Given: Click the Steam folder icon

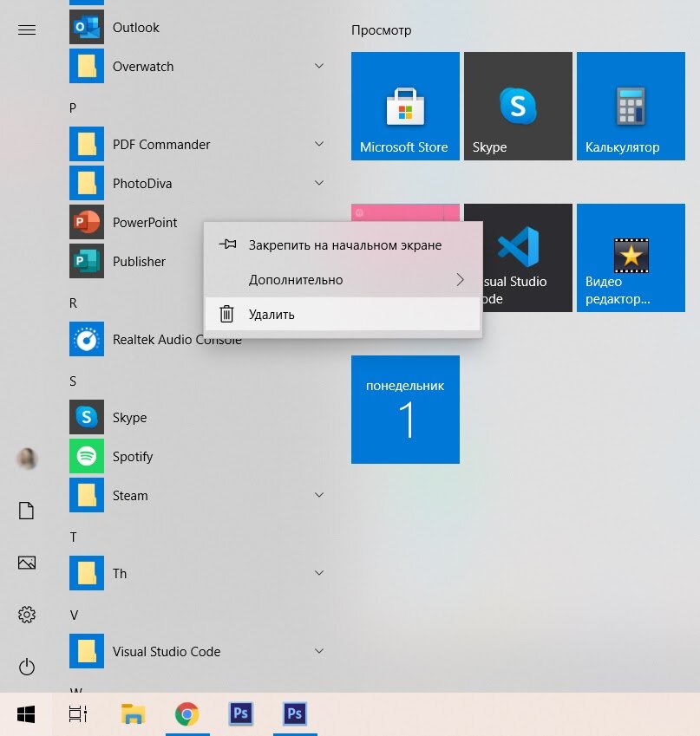Looking at the screenshot, I should pyautogui.click(x=87, y=495).
